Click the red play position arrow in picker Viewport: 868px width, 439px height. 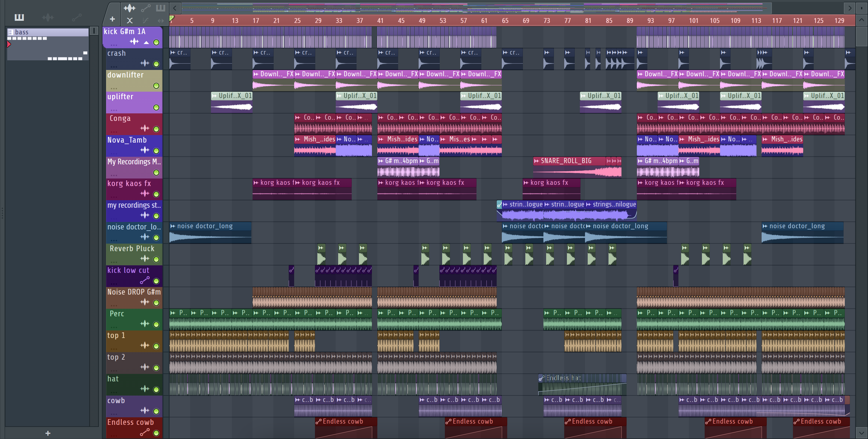tap(9, 44)
